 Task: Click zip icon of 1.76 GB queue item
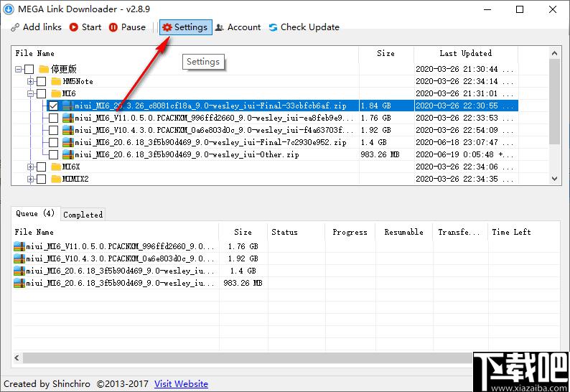(x=19, y=246)
